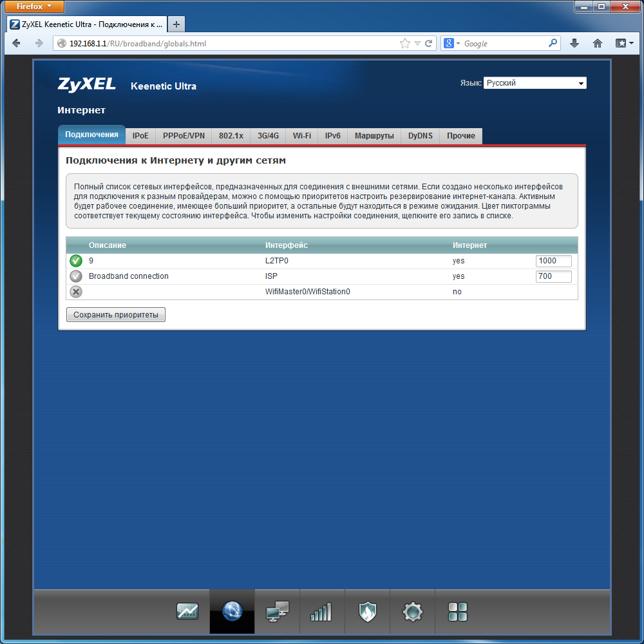Screen dimensions: 644x644
Task: Click the priority field containing 1000
Action: click(x=554, y=261)
